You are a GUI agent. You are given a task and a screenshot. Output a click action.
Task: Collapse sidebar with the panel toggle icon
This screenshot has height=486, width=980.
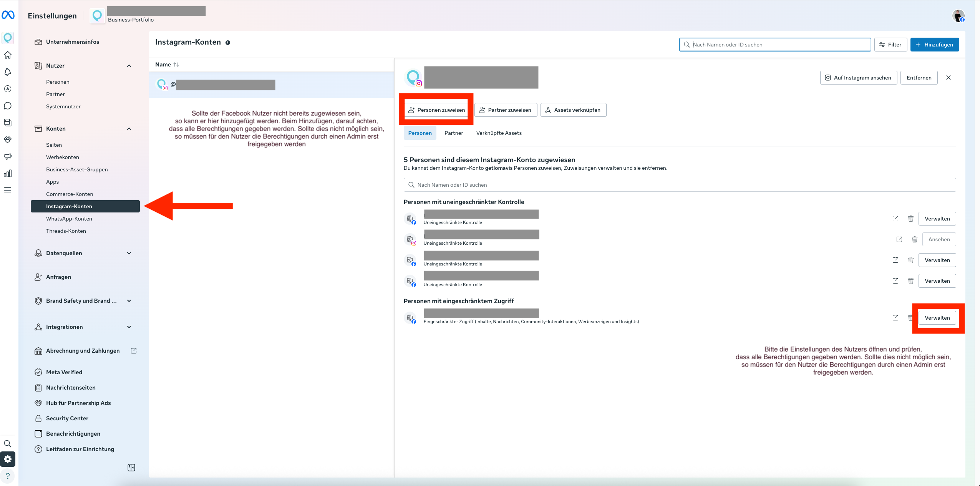(131, 467)
